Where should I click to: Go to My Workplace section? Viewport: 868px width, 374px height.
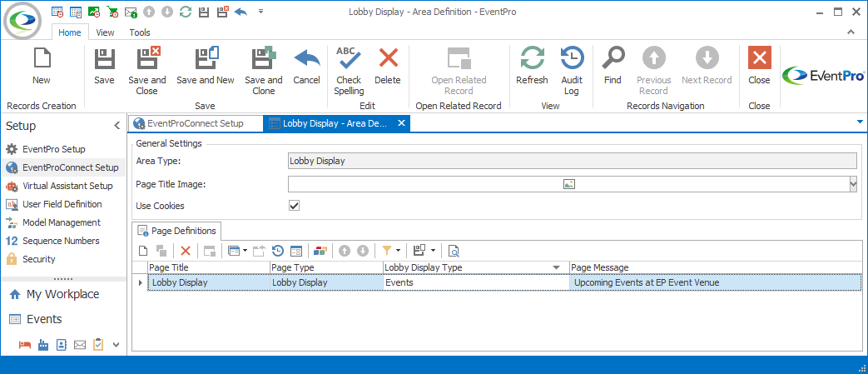tap(62, 294)
